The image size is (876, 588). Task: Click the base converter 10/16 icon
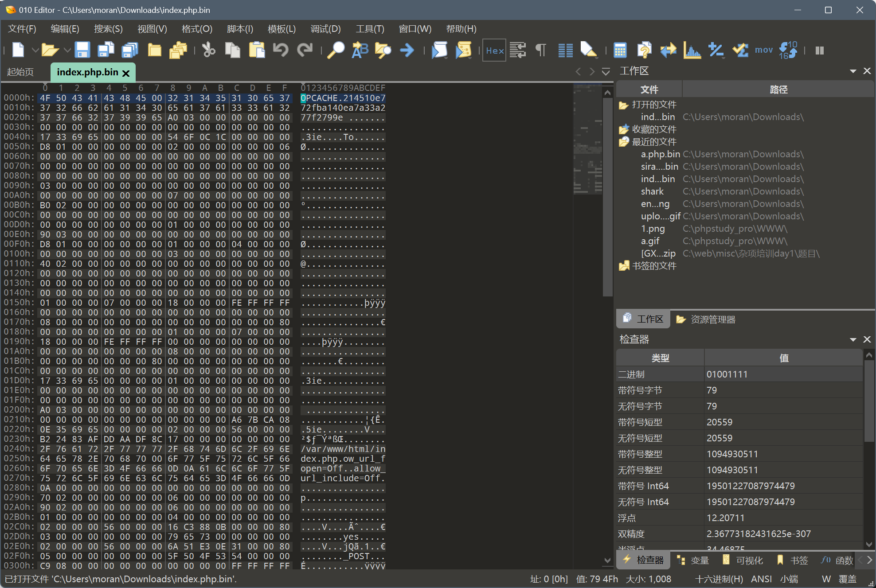[x=788, y=51]
